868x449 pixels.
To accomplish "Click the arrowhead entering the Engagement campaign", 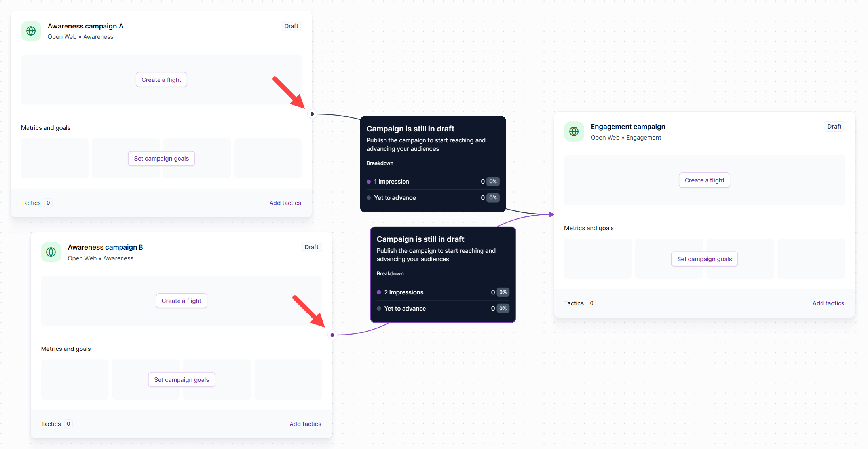I will (x=551, y=214).
